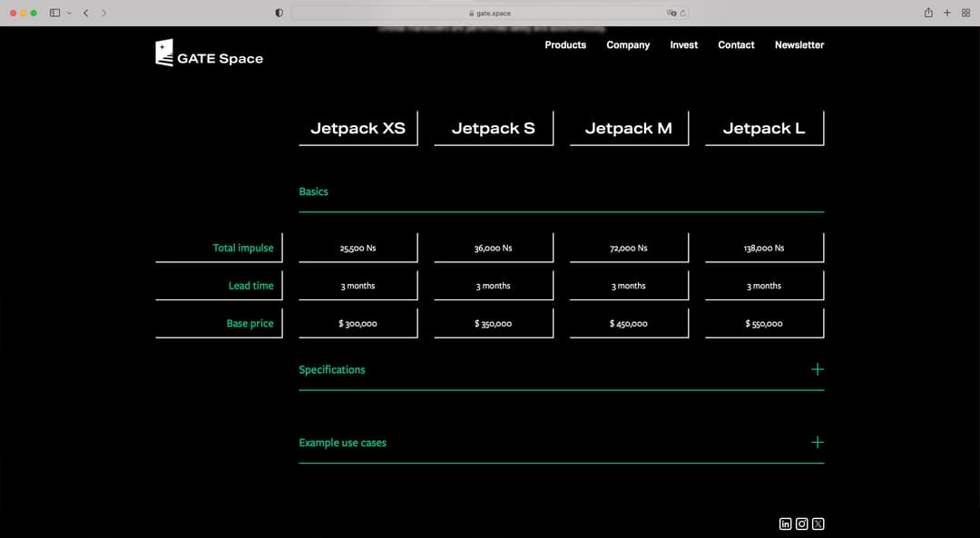Screen dimensions: 980x538
Task: Open the tab overview icon
Action: point(965,13)
